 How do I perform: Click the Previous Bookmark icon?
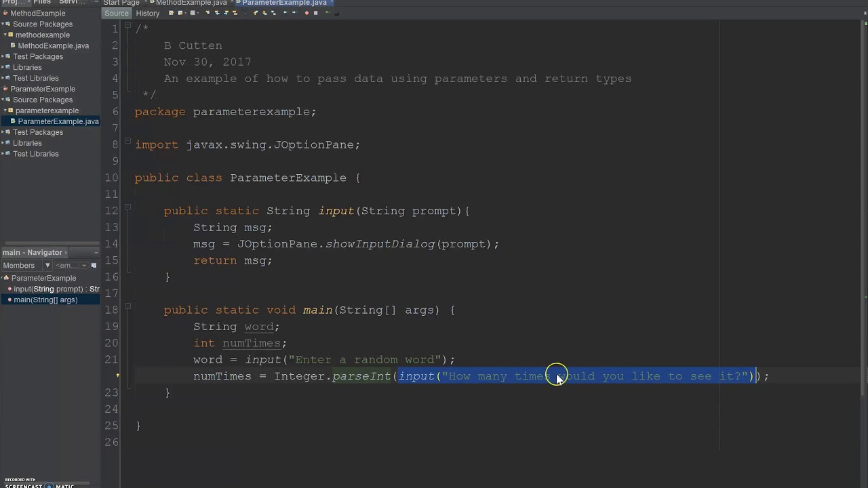[256, 13]
